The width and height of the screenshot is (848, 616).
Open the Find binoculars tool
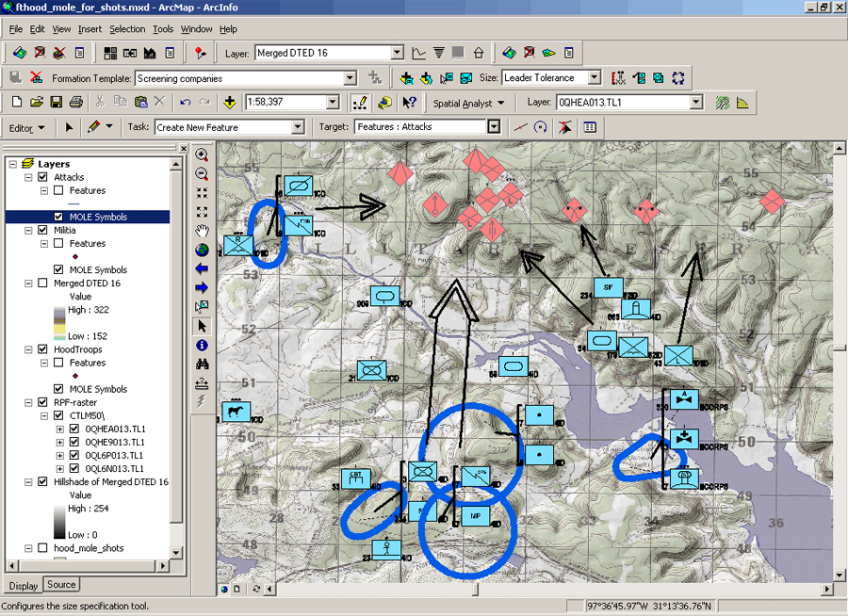pos(202,364)
